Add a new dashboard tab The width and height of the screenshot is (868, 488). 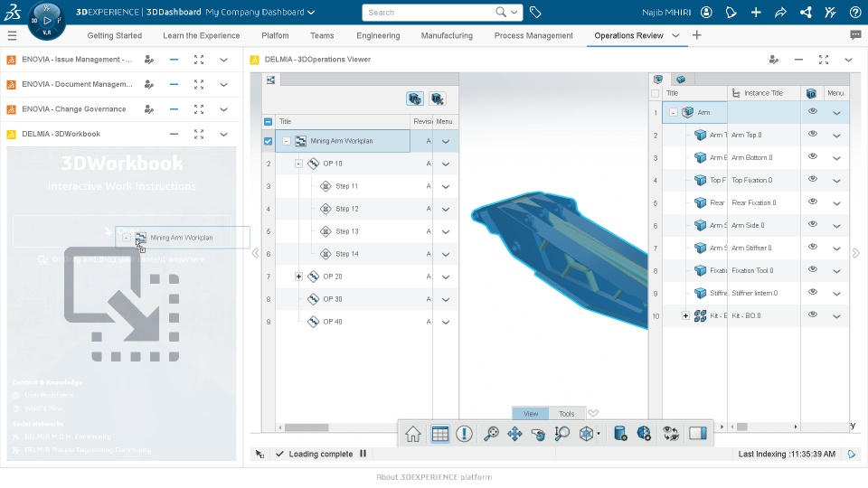pos(697,35)
